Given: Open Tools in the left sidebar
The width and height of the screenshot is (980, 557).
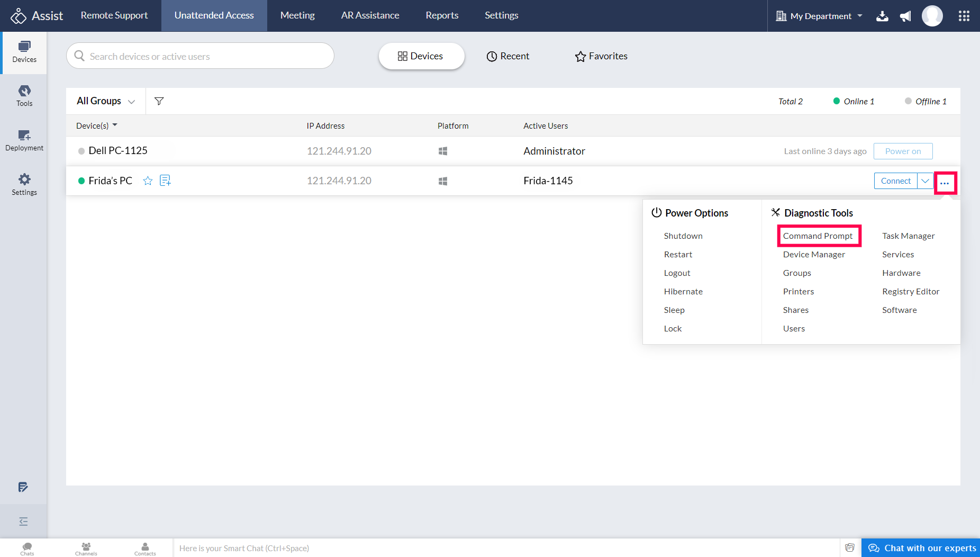Looking at the screenshot, I should click(x=24, y=96).
